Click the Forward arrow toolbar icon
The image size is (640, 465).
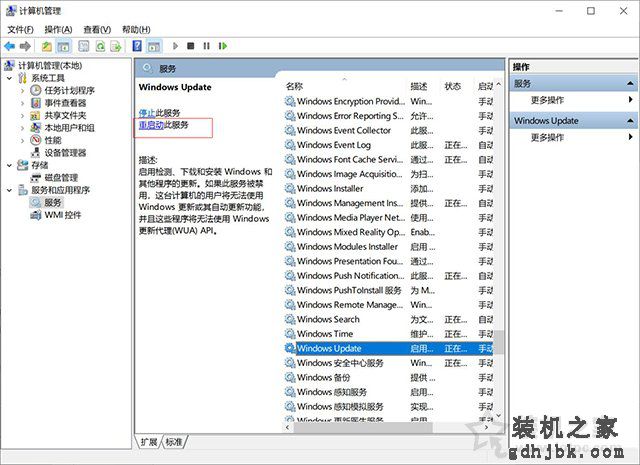tap(25, 46)
